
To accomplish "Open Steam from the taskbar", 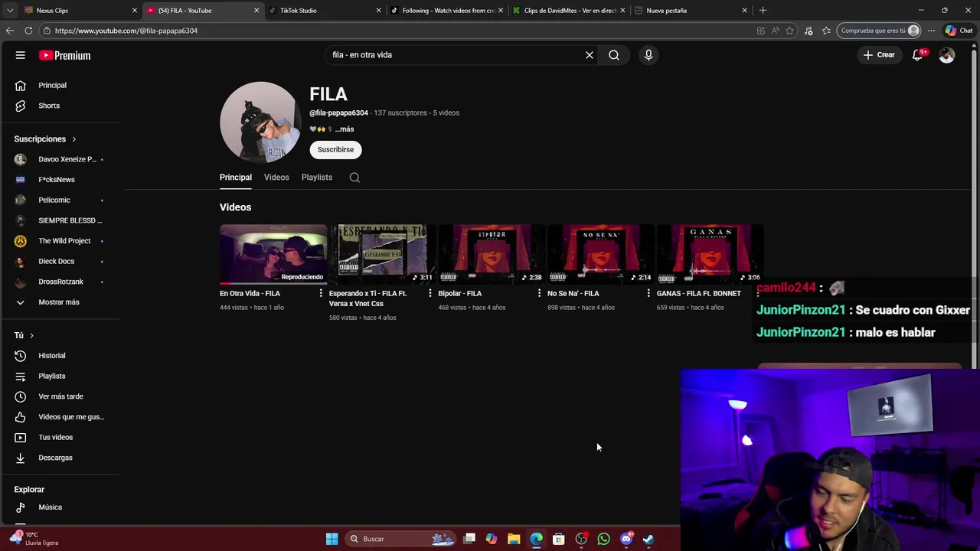I will coord(648,539).
